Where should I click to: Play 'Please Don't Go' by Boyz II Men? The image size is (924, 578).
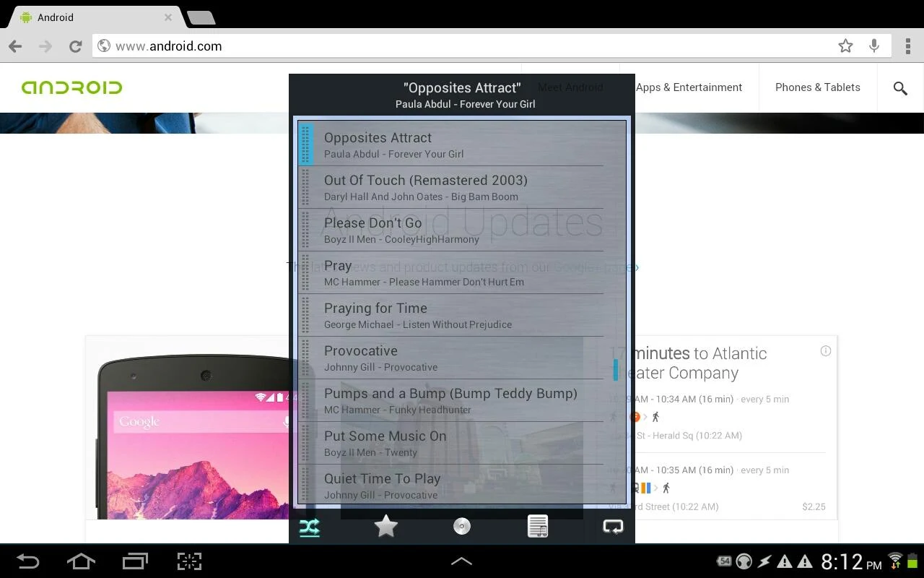coord(450,230)
